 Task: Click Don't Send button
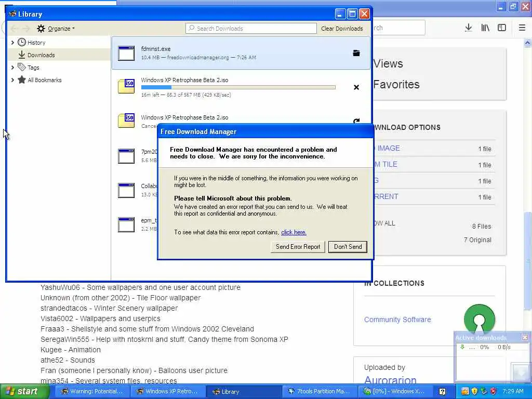click(x=348, y=247)
